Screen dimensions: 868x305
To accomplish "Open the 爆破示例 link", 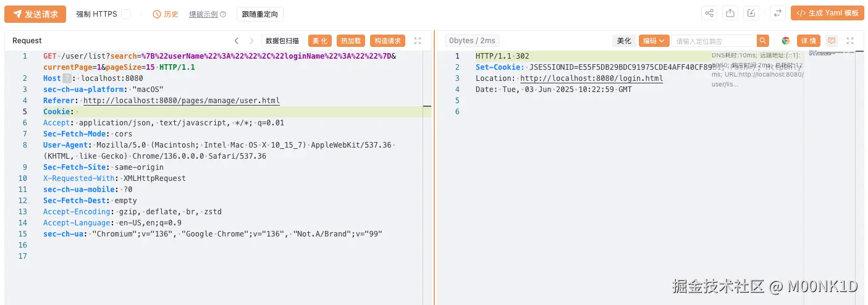I will coord(203,14).
